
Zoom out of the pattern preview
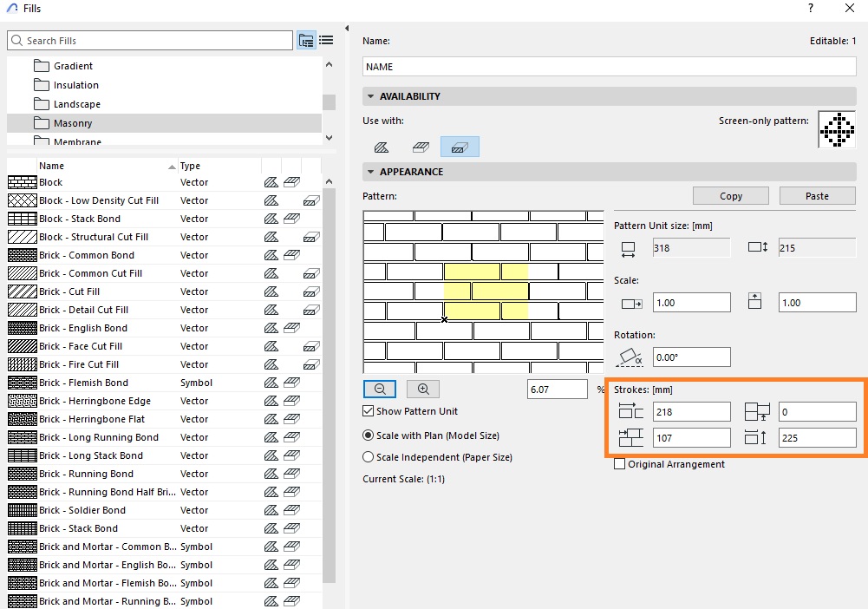coord(379,389)
